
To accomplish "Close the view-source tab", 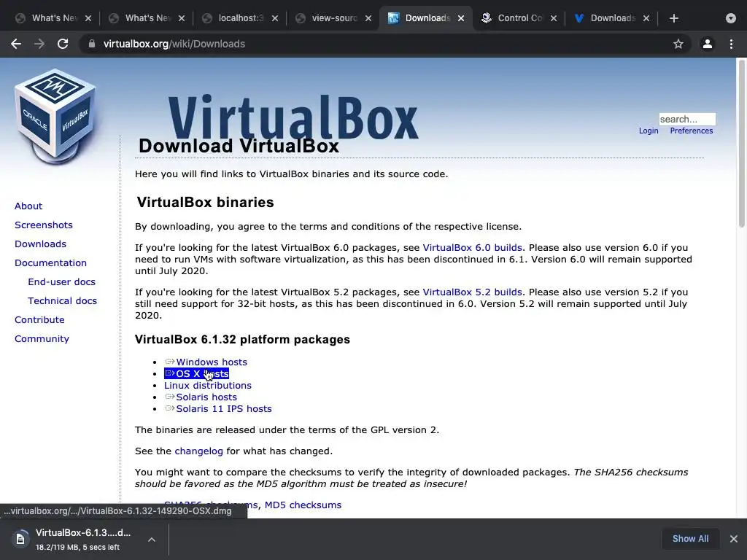I will coord(368,18).
